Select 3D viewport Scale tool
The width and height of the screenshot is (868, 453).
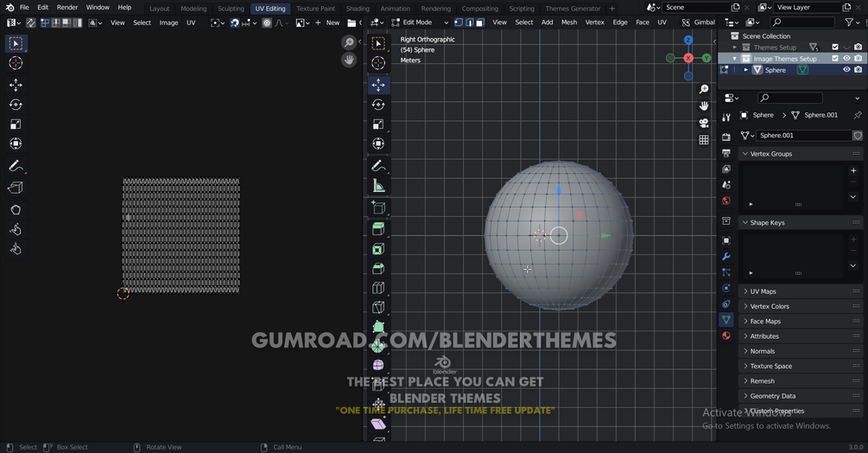coord(378,124)
